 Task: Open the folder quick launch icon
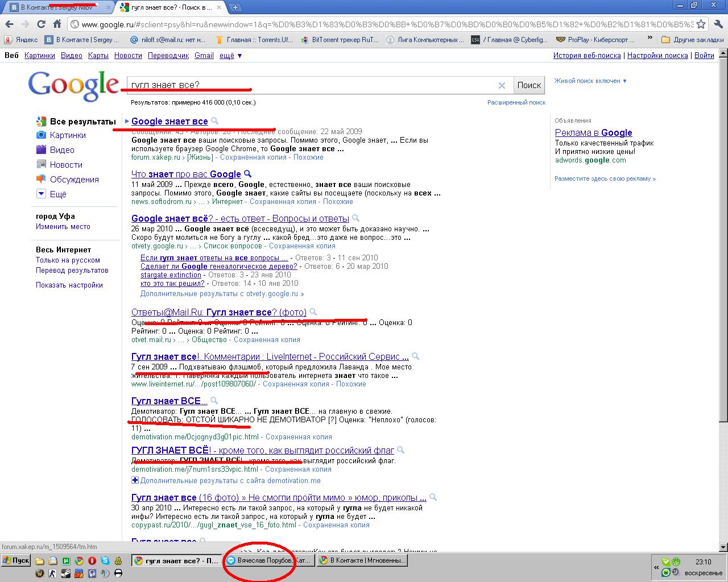click(x=40, y=560)
